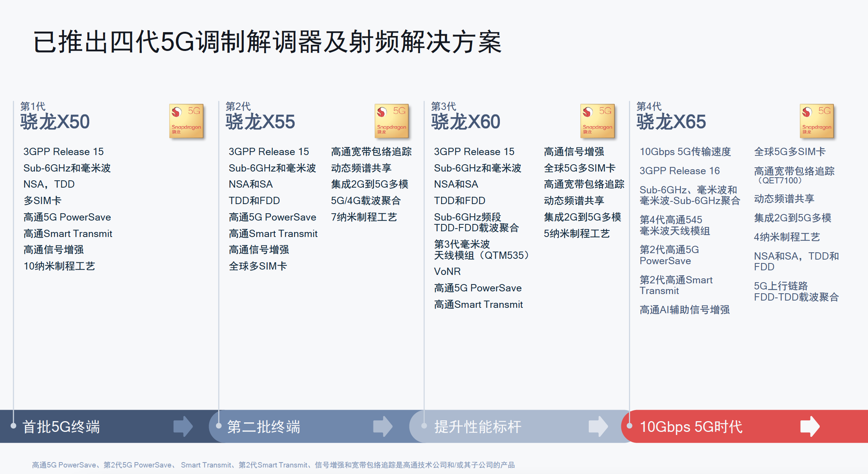Click 5G上行链路 FDD-TDD载波聚合
868x474 pixels.
pyautogui.click(x=796, y=291)
